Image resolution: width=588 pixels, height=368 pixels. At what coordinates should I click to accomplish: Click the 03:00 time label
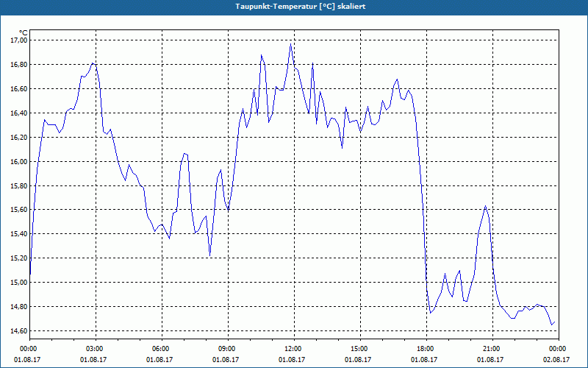(x=96, y=349)
